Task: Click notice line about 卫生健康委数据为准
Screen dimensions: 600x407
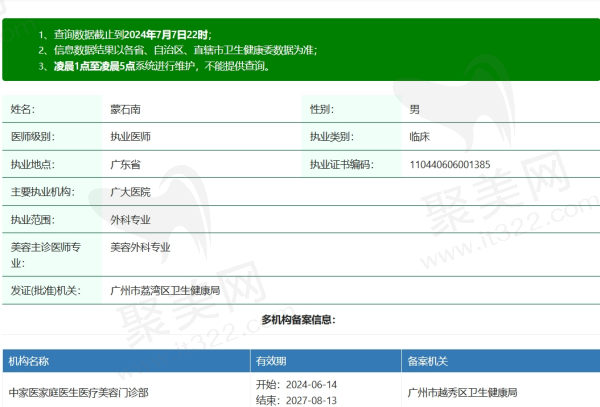Action: [x=178, y=50]
